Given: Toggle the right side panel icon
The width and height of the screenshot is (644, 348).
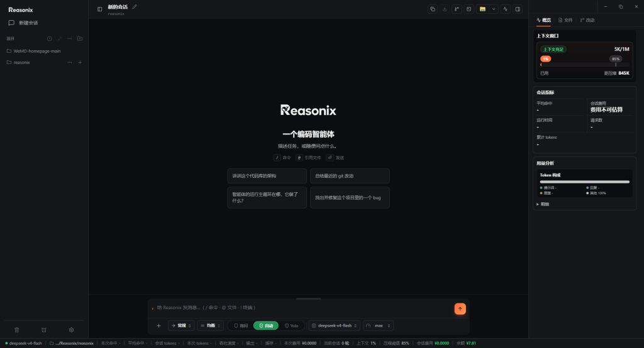Looking at the screenshot, I should (518, 9).
